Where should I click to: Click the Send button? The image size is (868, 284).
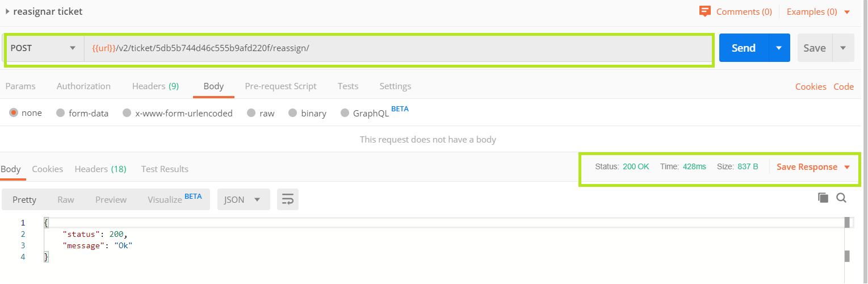point(744,48)
